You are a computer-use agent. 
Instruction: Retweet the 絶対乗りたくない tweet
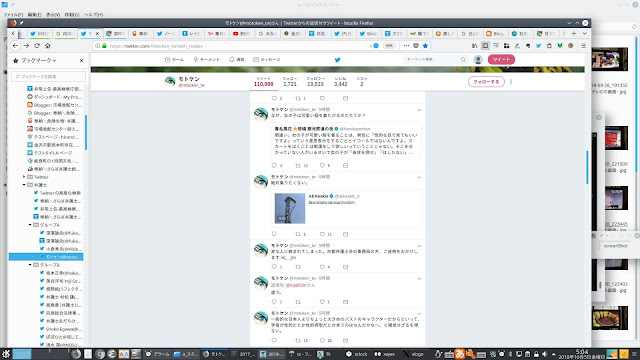[x=298, y=234]
